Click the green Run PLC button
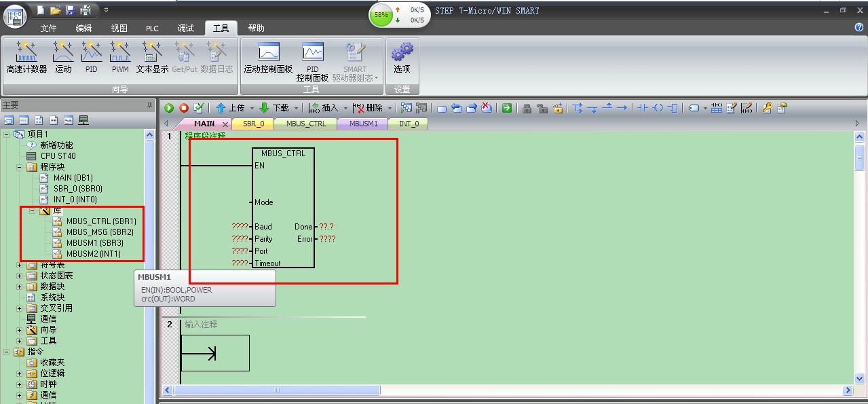The width and height of the screenshot is (868, 404). (x=169, y=108)
